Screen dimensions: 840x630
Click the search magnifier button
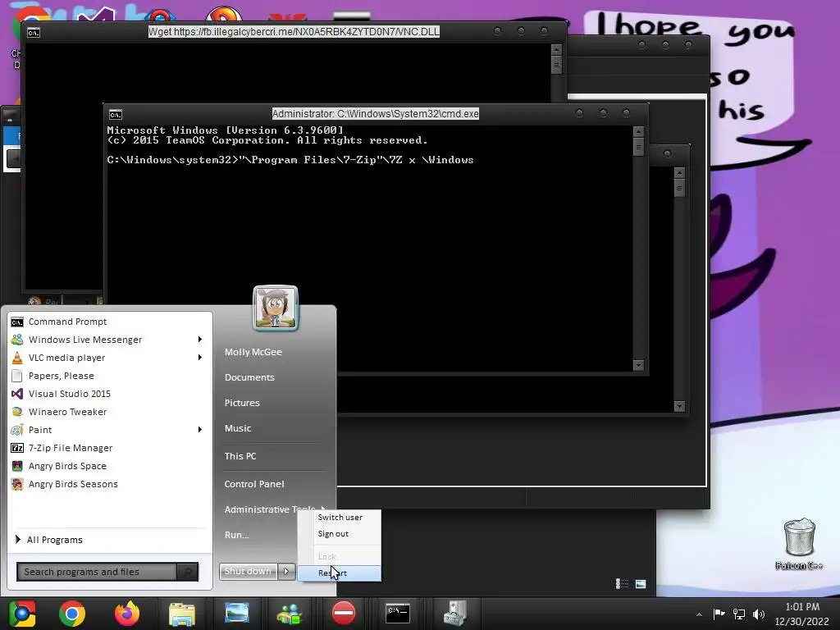(188, 572)
